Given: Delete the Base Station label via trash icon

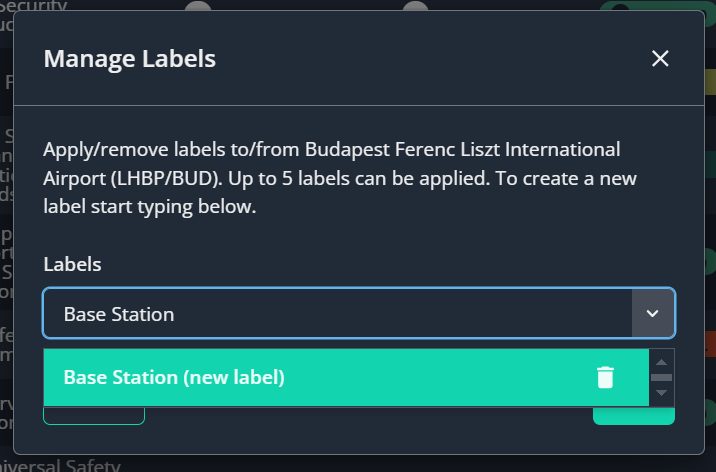Looking at the screenshot, I should 605,378.
